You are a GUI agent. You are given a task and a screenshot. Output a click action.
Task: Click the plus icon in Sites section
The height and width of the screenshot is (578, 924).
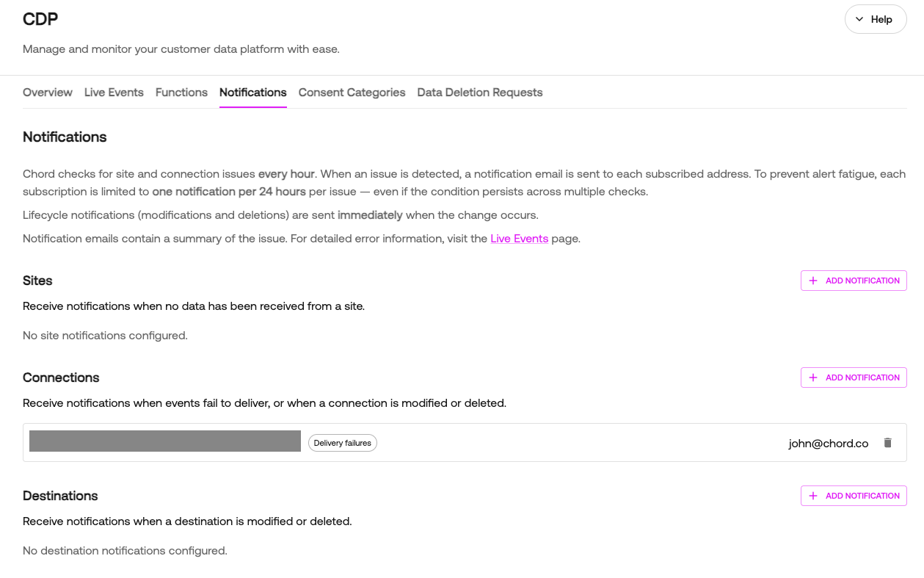(x=812, y=281)
